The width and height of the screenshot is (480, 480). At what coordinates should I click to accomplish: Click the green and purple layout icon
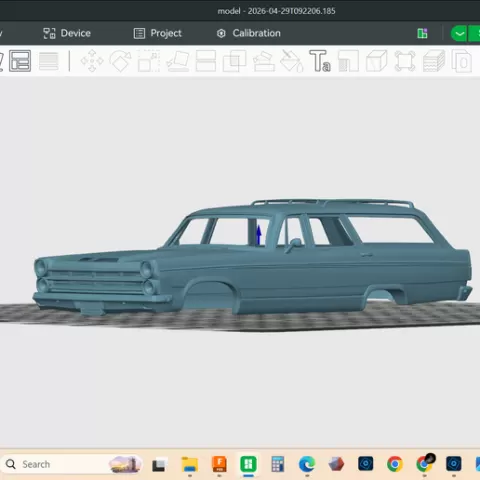(x=422, y=33)
